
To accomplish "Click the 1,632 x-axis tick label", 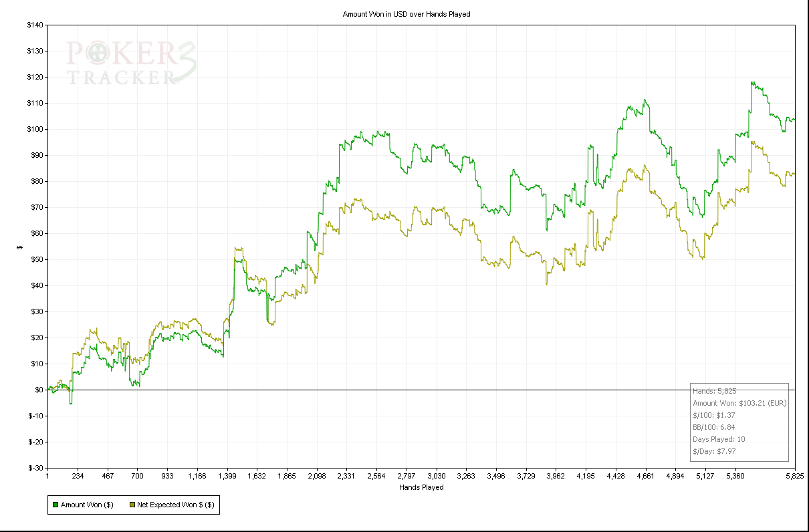I will [x=257, y=477].
